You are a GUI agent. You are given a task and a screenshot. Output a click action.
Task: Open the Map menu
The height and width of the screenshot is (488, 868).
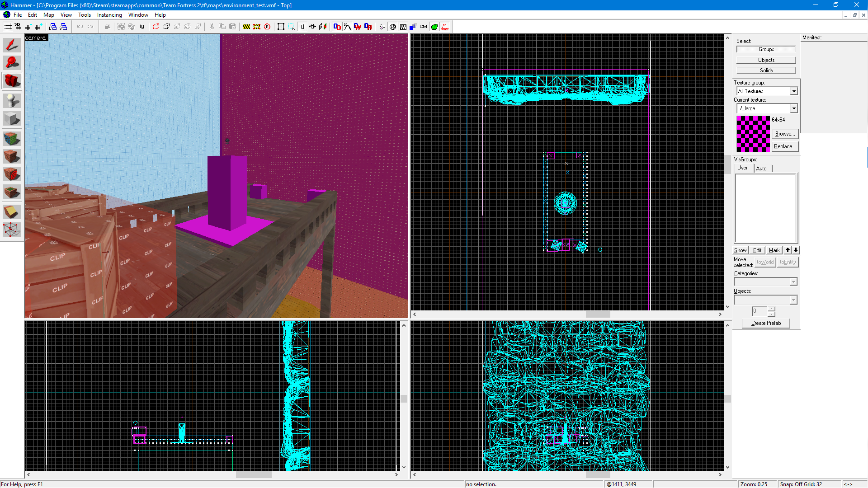pos(49,15)
